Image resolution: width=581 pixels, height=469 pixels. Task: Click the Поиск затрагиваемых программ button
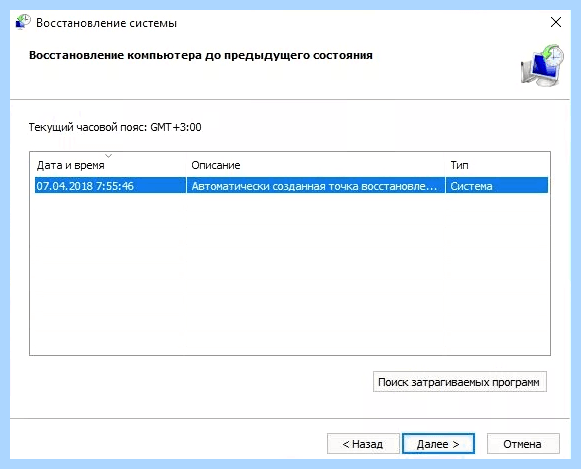[459, 382]
